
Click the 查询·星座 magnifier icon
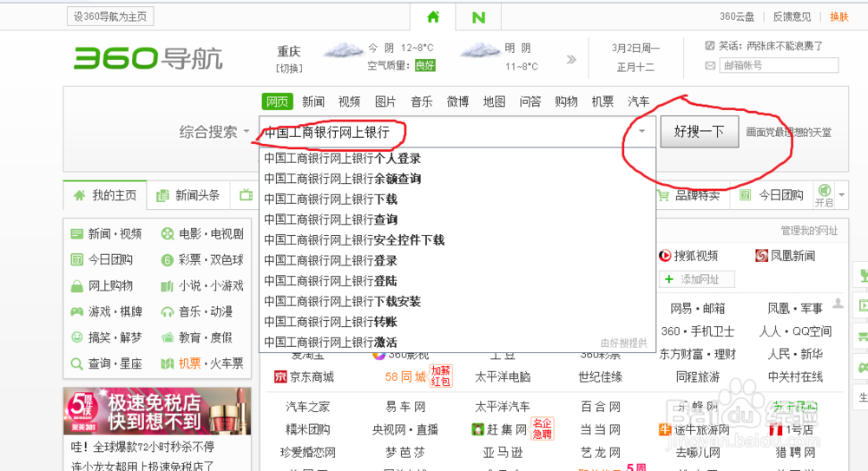[x=77, y=364]
